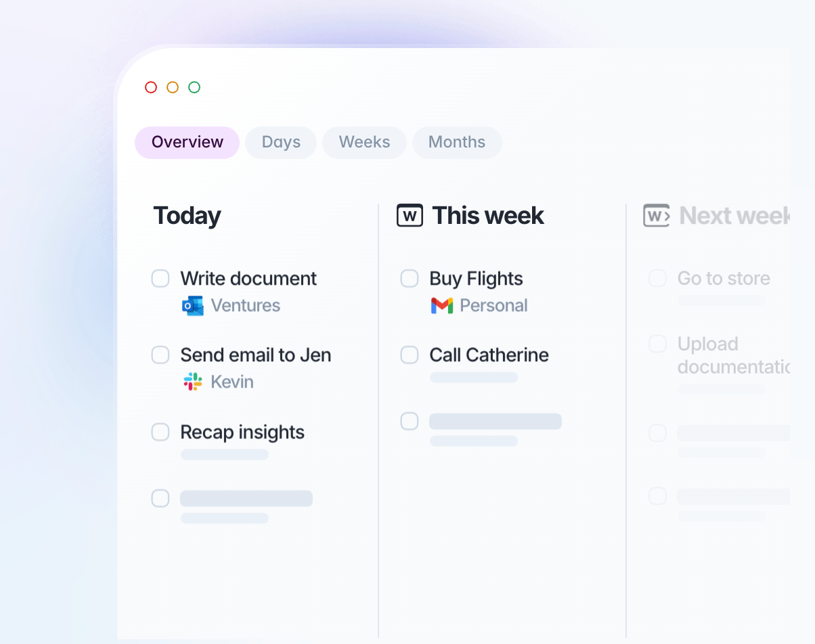Click the Outlook icon beside Ventures
The image size is (815, 644).
(x=193, y=306)
